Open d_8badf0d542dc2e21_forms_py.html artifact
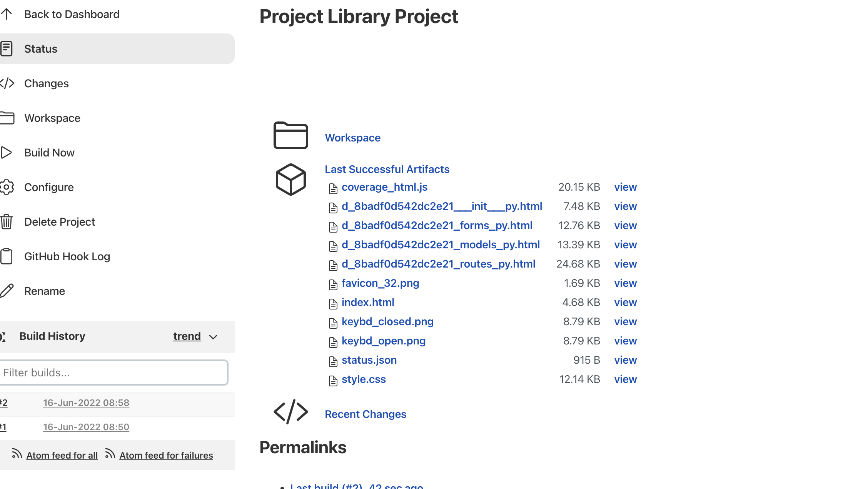This screenshot has height=489, width=868. coord(437,226)
